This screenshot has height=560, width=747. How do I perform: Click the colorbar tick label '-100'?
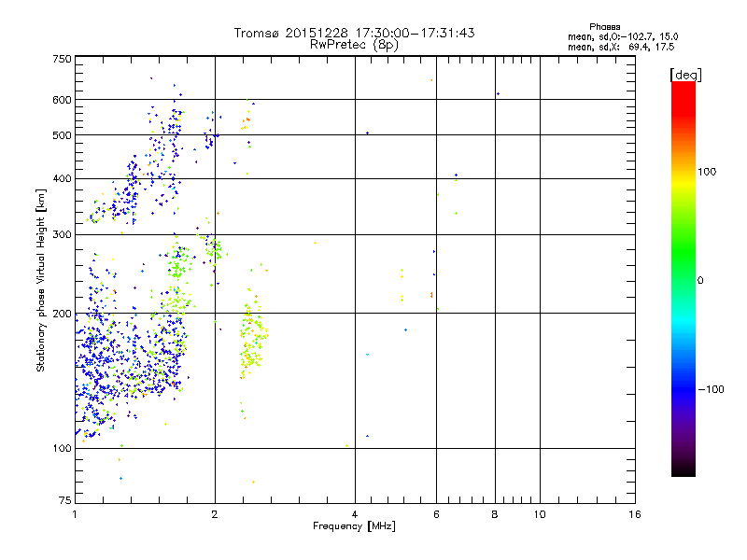click(x=712, y=389)
